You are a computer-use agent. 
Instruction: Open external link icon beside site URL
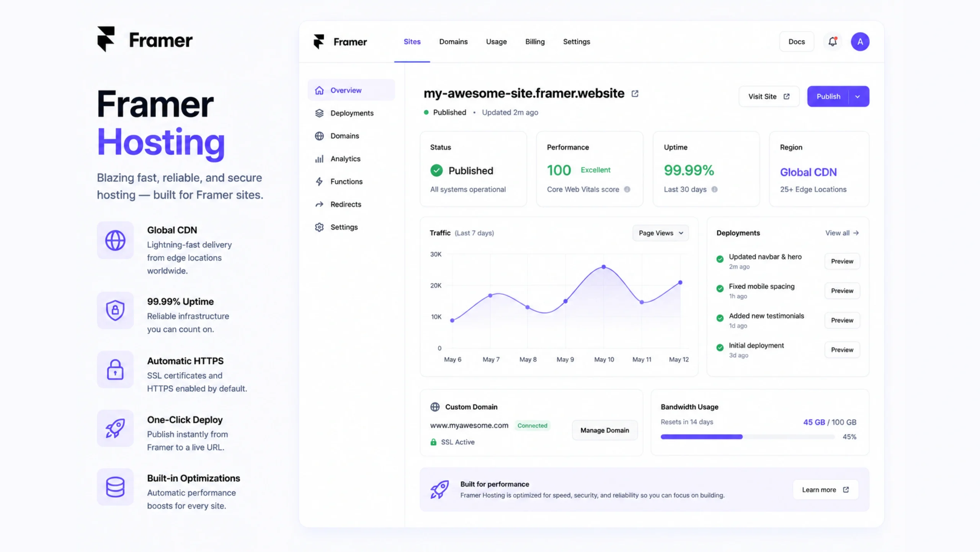(x=635, y=93)
